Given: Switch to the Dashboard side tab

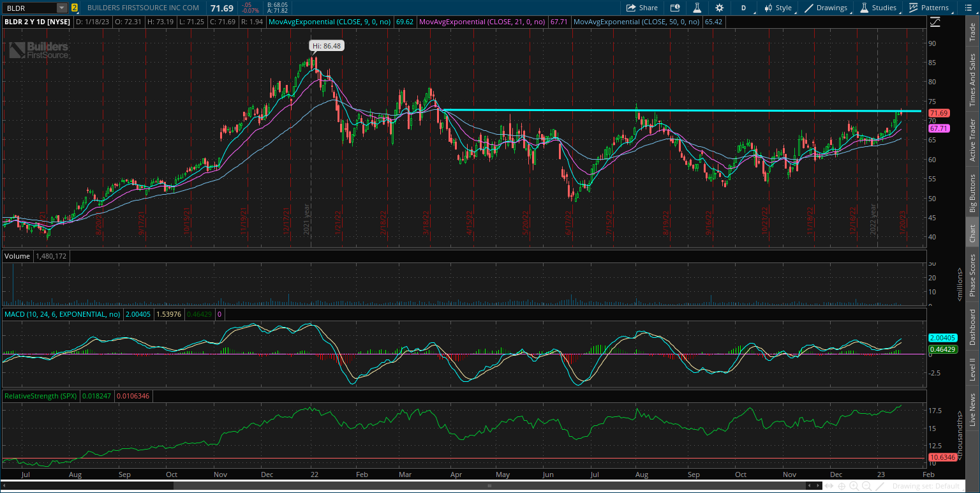Looking at the screenshot, I should [x=972, y=328].
